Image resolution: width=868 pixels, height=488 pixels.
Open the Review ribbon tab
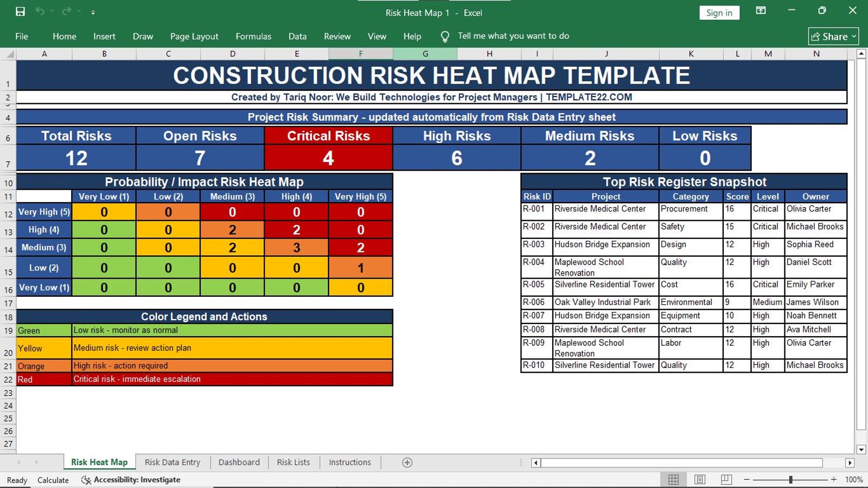(x=337, y=36)
